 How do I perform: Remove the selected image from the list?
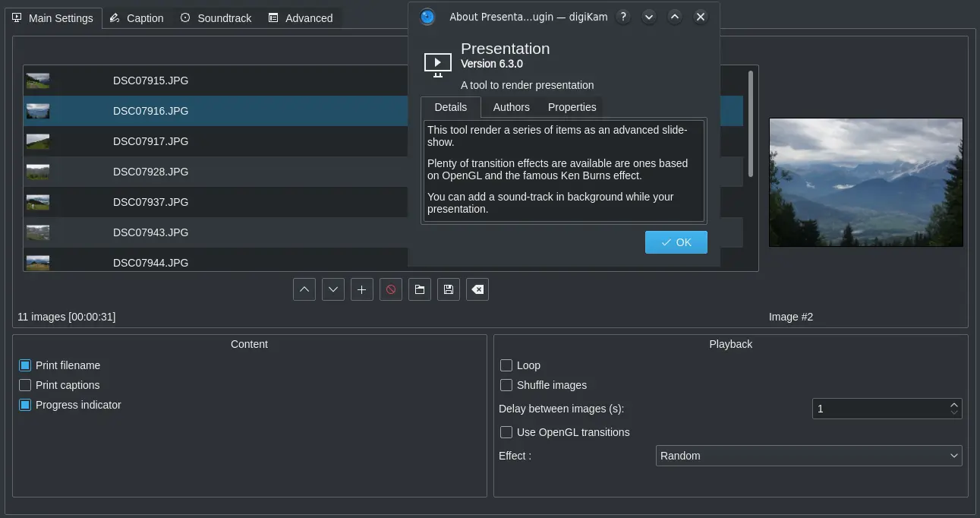[x=390, y=289]
